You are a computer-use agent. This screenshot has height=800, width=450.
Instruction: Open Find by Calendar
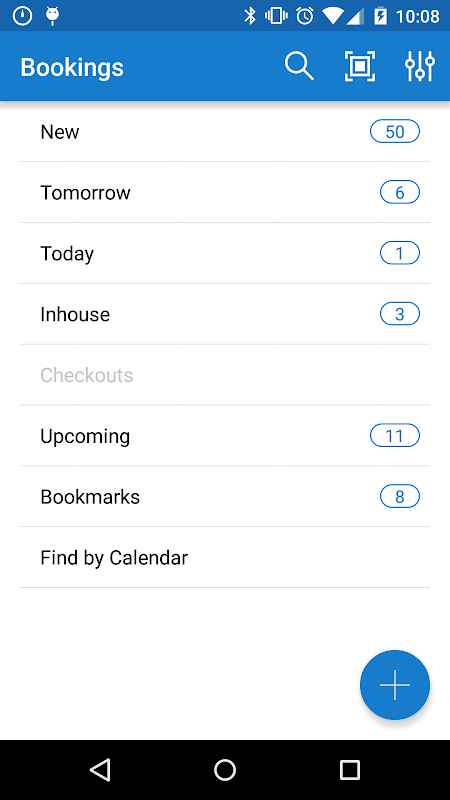coord(225,557)
